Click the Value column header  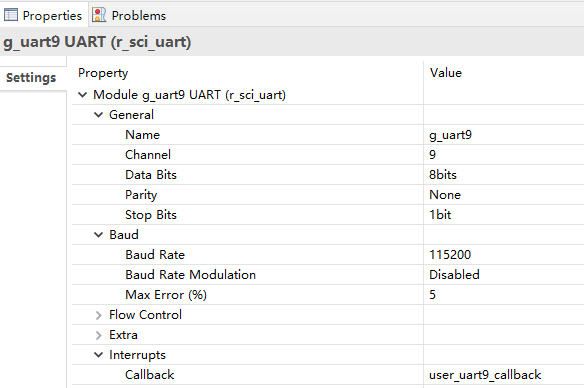click(446, 73)
